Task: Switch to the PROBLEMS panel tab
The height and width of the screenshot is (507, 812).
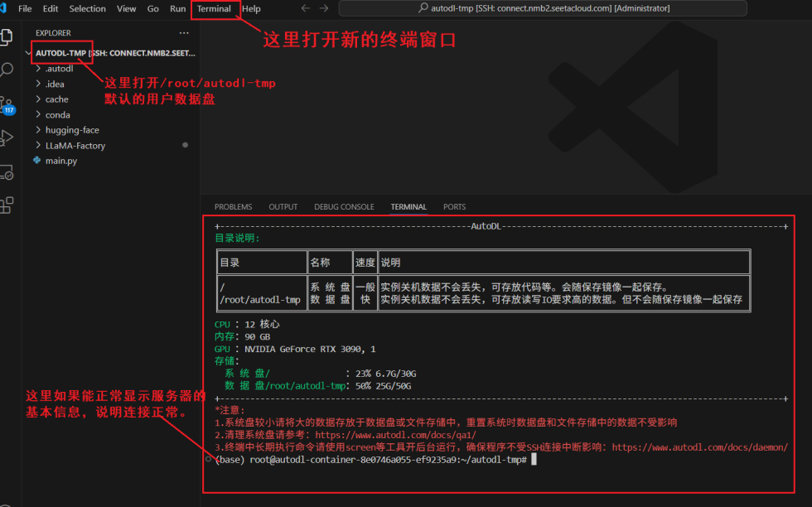Action: pos(233,207)
